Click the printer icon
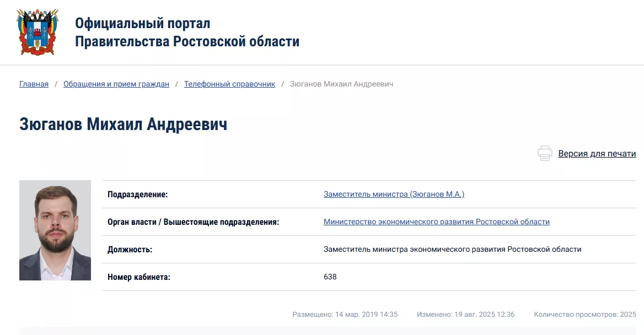The image size is (644, 335). point(545,154)
